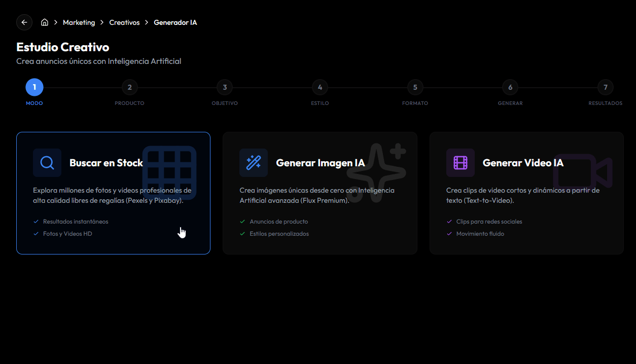Open the Marketing breadcrumb
The image size is (636, 364).
[x=79, y=22]
